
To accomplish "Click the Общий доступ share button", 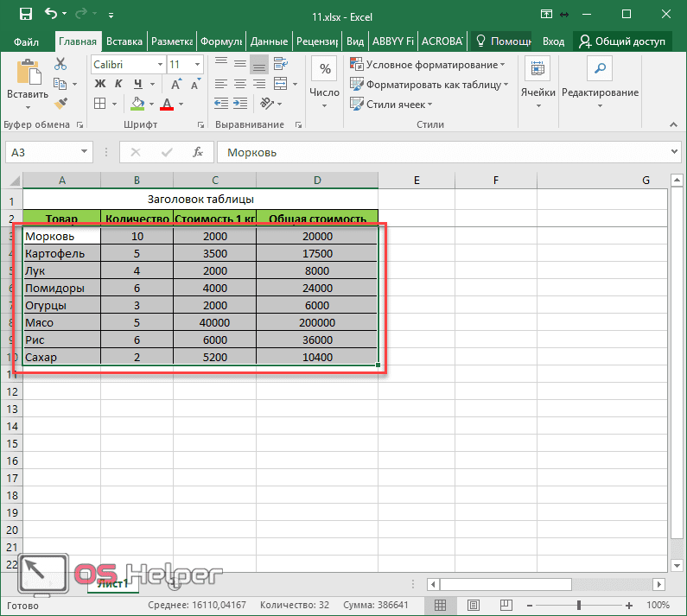I will [622, 41].
